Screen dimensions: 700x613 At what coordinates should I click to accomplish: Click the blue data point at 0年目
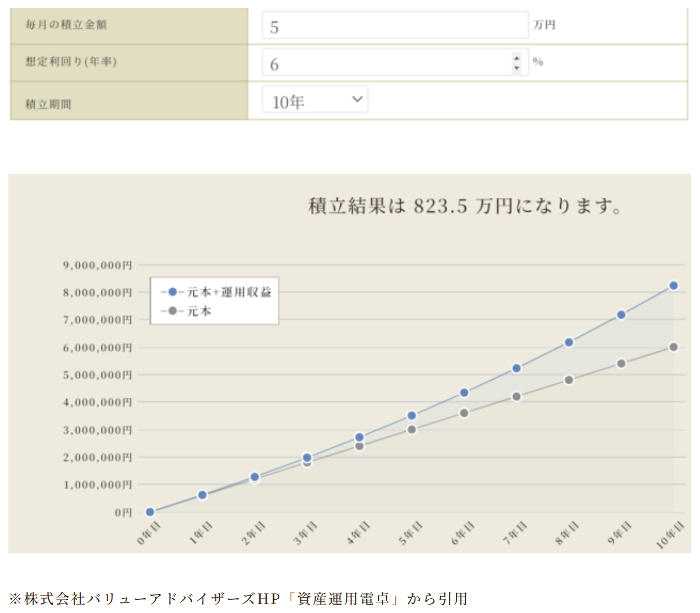click(x=150, y=512)
